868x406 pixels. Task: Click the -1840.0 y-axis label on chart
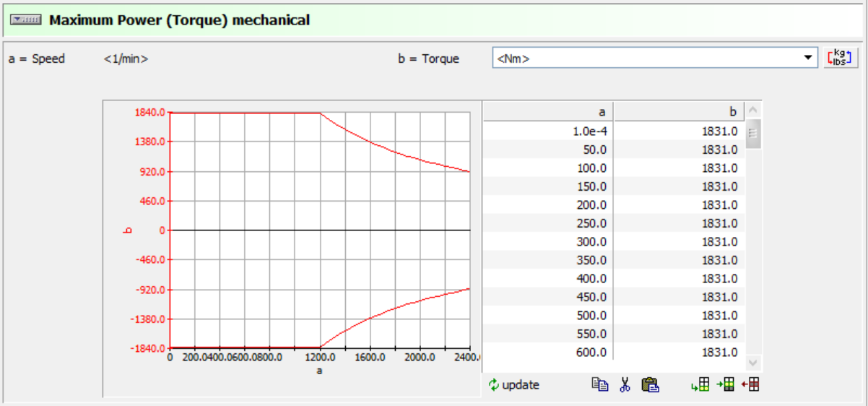point(148,348)
